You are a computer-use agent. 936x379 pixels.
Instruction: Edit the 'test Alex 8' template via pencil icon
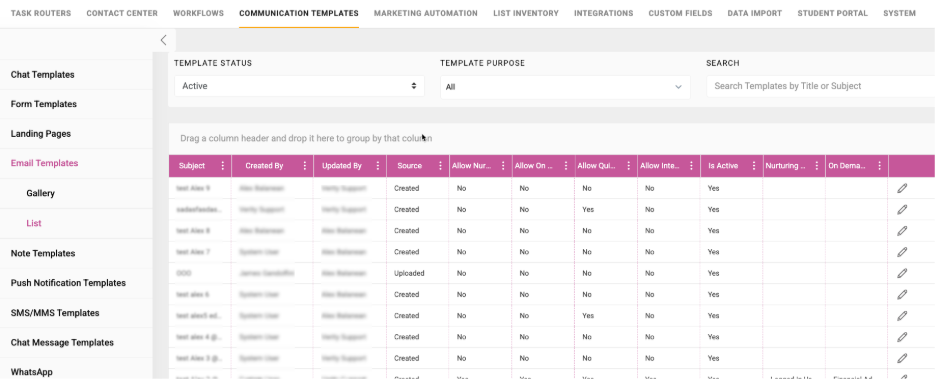[x=902, y=230]
